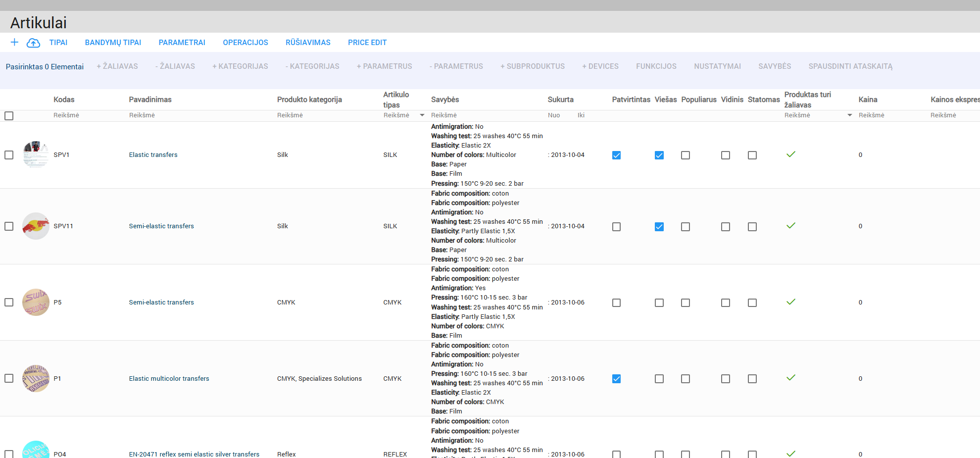
Task: Click the Elastic multicolor transfers link
Action: click(169, 379)
